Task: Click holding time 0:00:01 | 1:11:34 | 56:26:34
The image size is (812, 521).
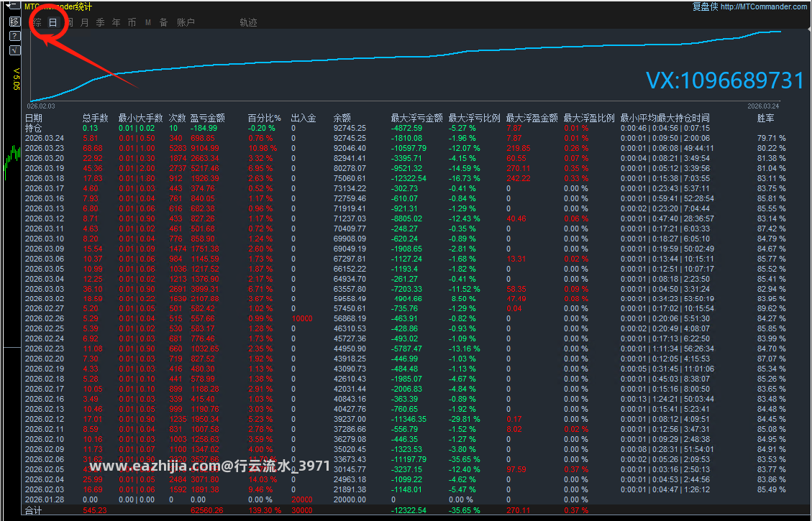Action: 667,349
